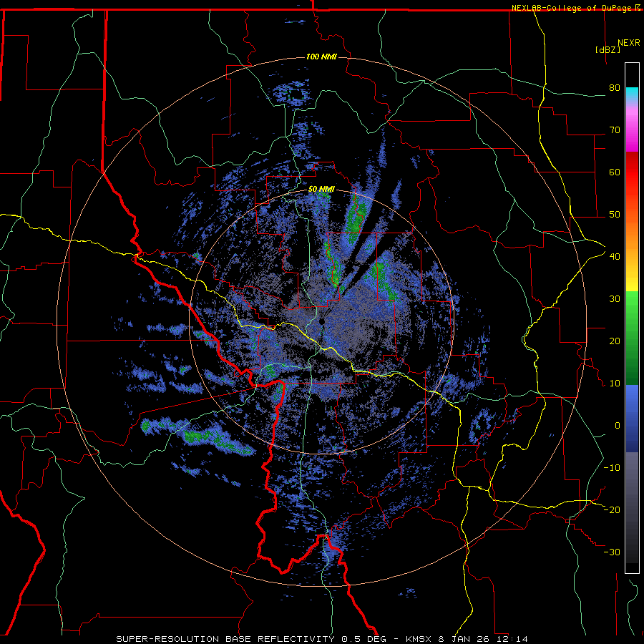Viewport: 644px width, 644px height.
Task: Click the -30 value on dBZ scale
Action: pyautogui.click(x=612, y=552)
